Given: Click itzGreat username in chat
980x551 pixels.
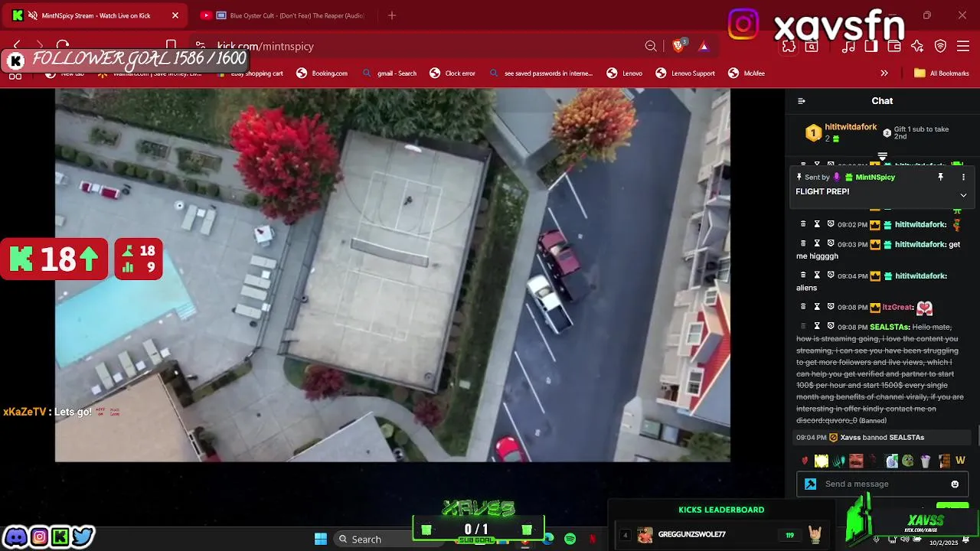Looking at the screenshot, I should [x=897, y=307].
